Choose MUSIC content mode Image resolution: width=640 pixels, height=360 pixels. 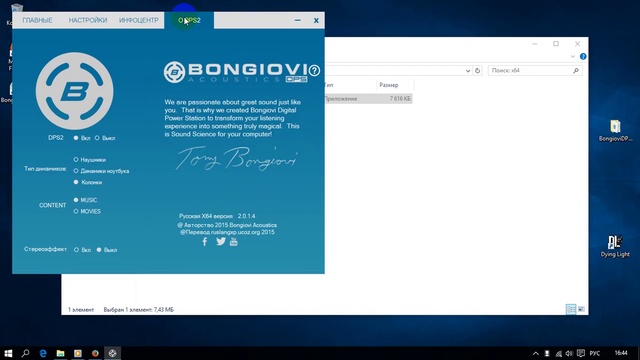click(76, 200)
